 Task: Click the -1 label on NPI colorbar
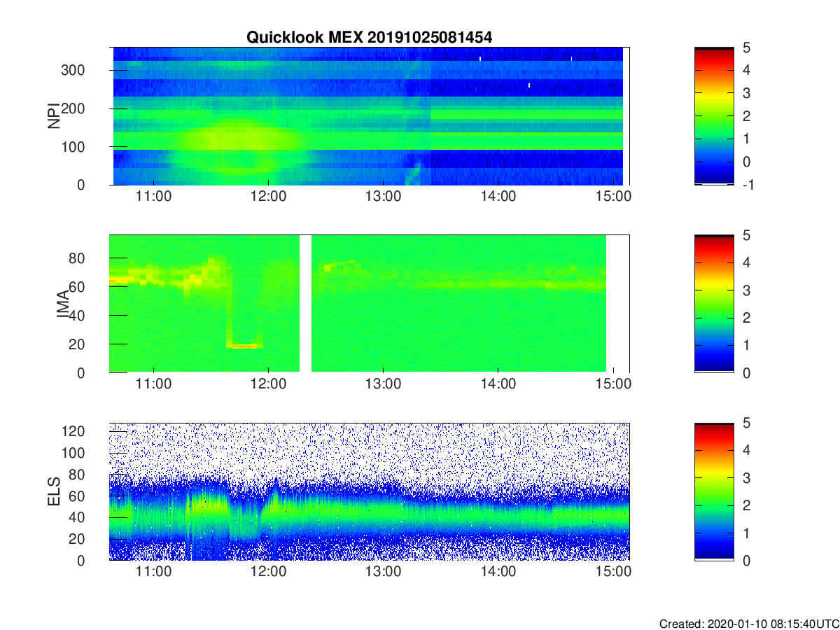(x=748, y=185)
